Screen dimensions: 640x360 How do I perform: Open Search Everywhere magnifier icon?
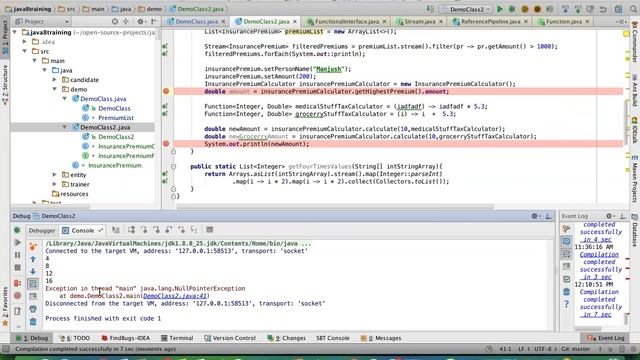(633, 9)
